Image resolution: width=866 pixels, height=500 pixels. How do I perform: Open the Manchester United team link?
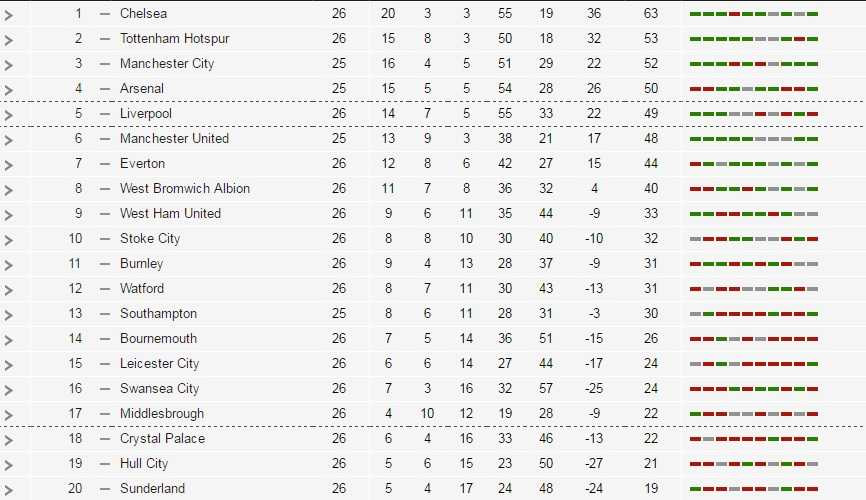[174, 139]
